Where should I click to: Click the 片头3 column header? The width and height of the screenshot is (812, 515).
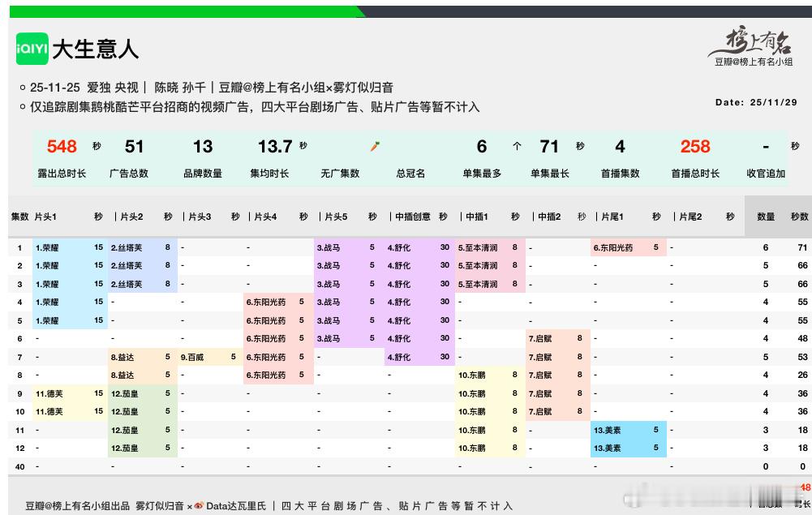tap(200, 217)
